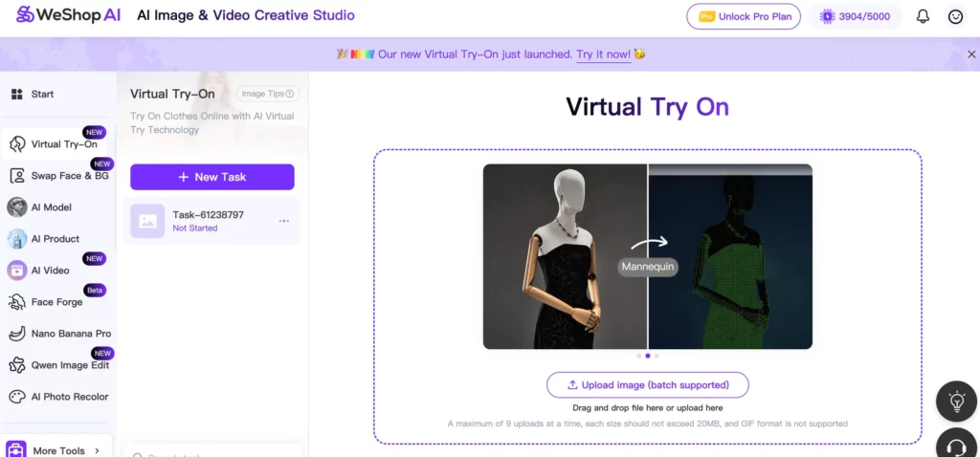Click the notification bell icon
The height and width of the screenshot is (457, 980).
(x=923, y=16)
